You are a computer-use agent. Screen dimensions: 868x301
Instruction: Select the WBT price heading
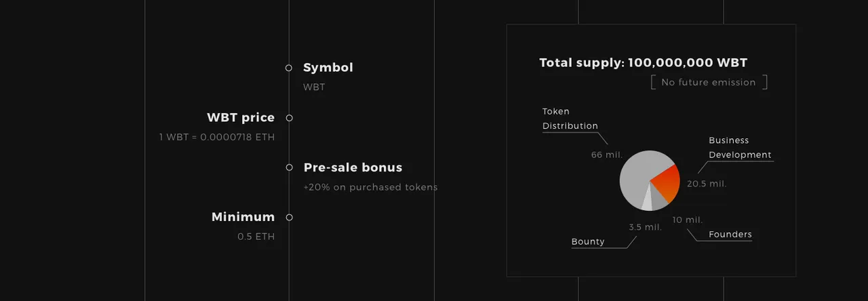(241, 118)
